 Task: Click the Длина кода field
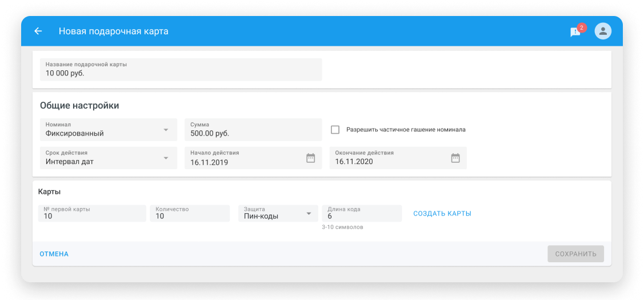tap(362, 214)
